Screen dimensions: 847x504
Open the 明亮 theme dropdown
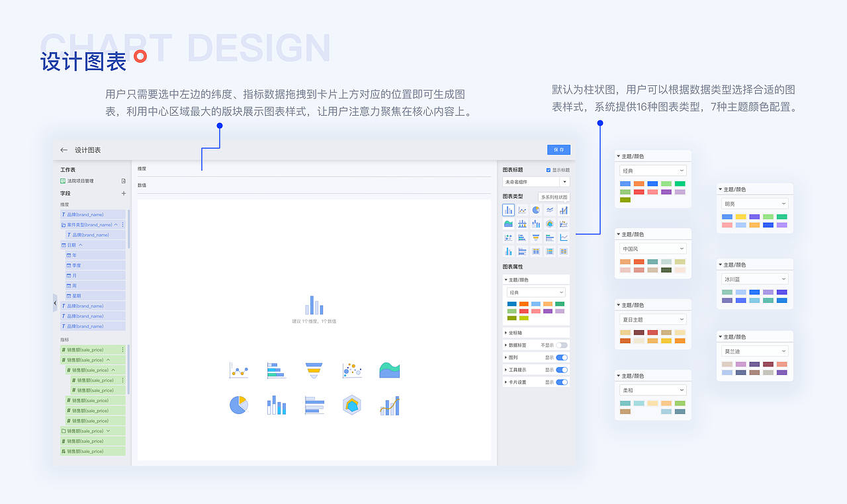pyautogui.click(x=755, y=204)
